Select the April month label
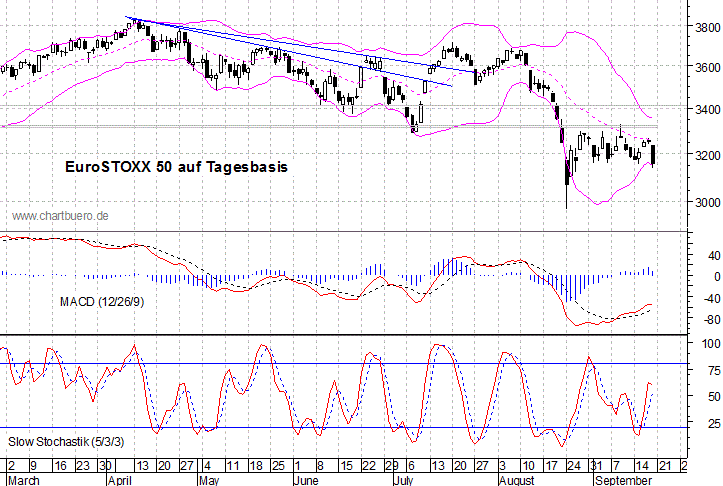The height and width of the screenshot is (486, 723). (120, 480)
